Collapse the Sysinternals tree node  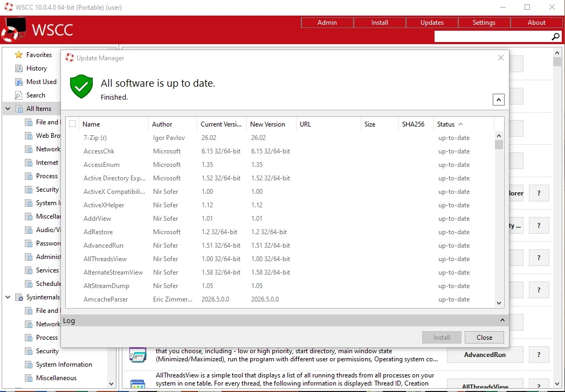pos(8,297)
